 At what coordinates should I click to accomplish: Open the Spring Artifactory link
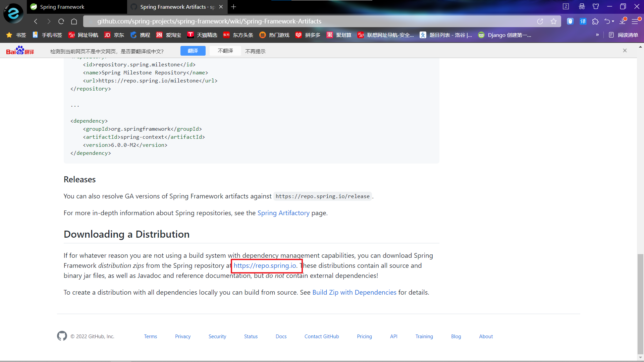283,213
